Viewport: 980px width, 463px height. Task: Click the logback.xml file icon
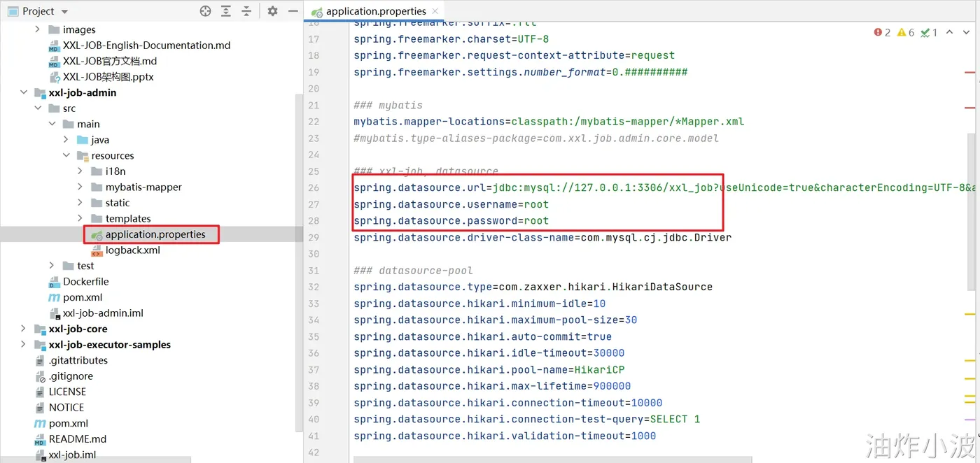[x=97, y=250]
